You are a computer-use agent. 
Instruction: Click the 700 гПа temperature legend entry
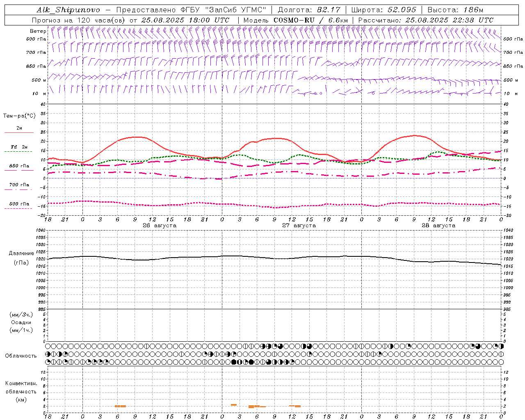click(x=19, y=185)
